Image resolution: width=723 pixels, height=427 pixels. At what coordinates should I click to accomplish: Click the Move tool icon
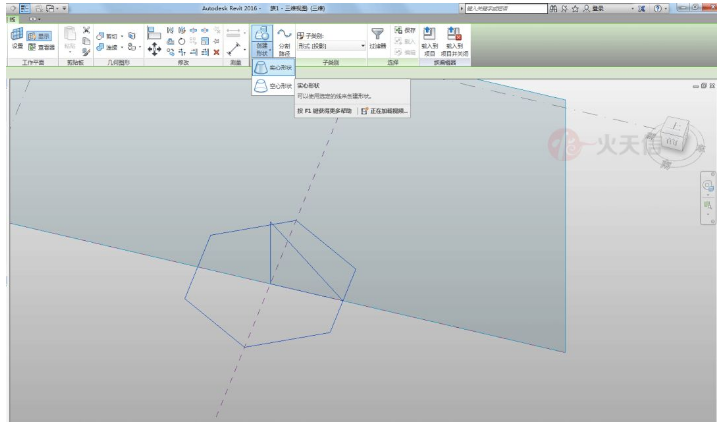pyautogui.click(x=154, y=46)
